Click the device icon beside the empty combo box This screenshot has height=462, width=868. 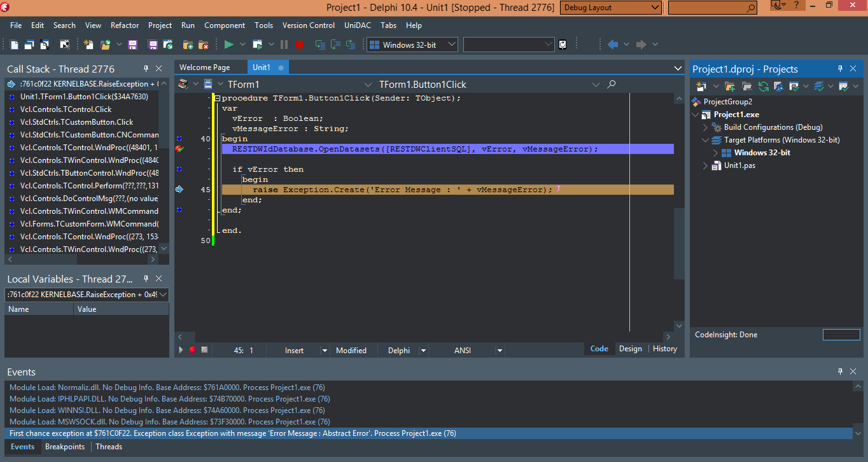pyautogui.click(x=563, y=45)
